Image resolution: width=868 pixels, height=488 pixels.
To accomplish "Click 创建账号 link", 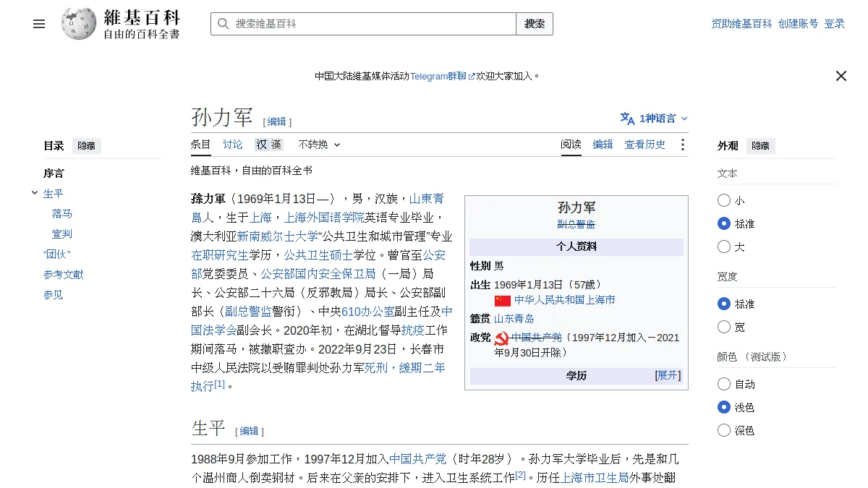I will [799, 24].
